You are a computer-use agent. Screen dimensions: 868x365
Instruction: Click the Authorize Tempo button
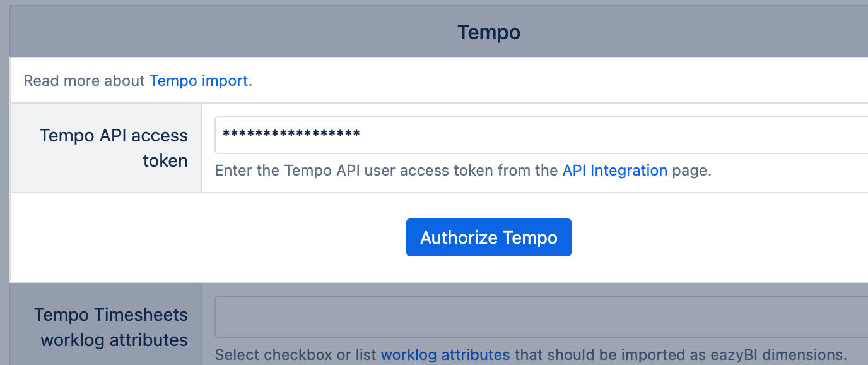click(489, 237)
